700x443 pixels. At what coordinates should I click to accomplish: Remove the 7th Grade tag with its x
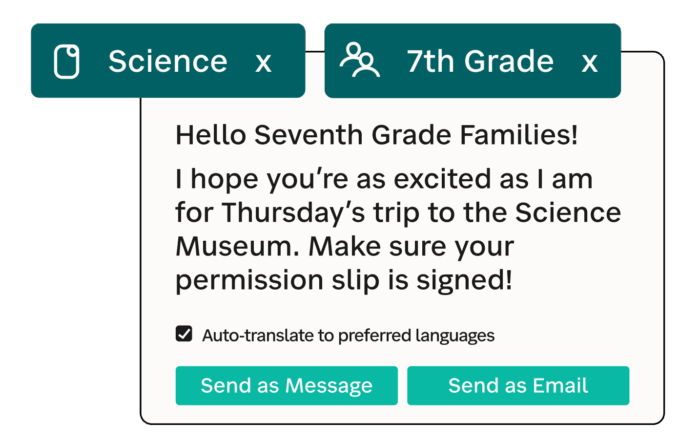[590, 62]
